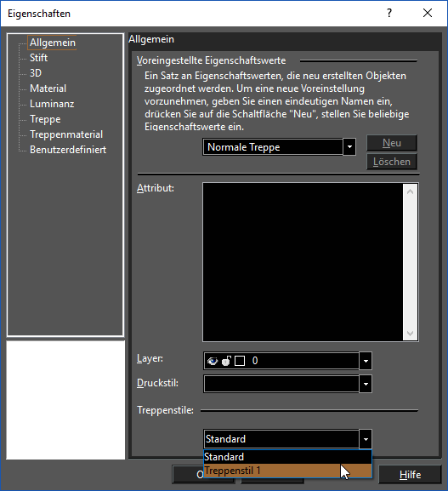Click the Löschen button

(392, 162)
